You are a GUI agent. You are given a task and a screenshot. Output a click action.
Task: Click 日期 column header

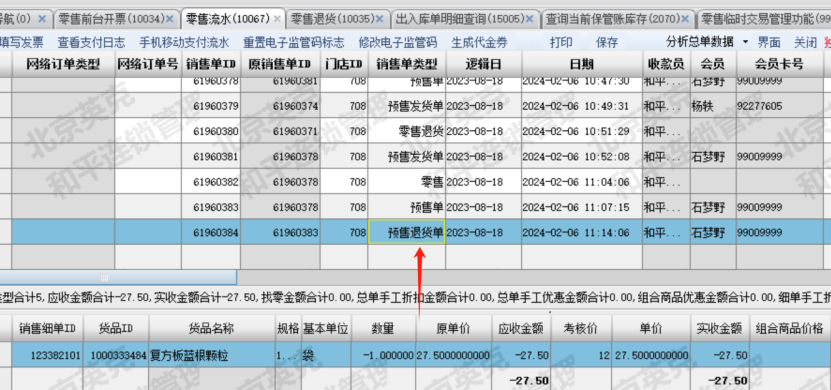point(581,64)
